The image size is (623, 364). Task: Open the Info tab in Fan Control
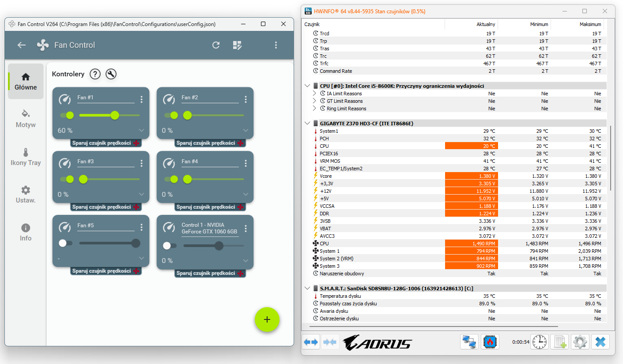pyautogui.click(x=26, y=232)
